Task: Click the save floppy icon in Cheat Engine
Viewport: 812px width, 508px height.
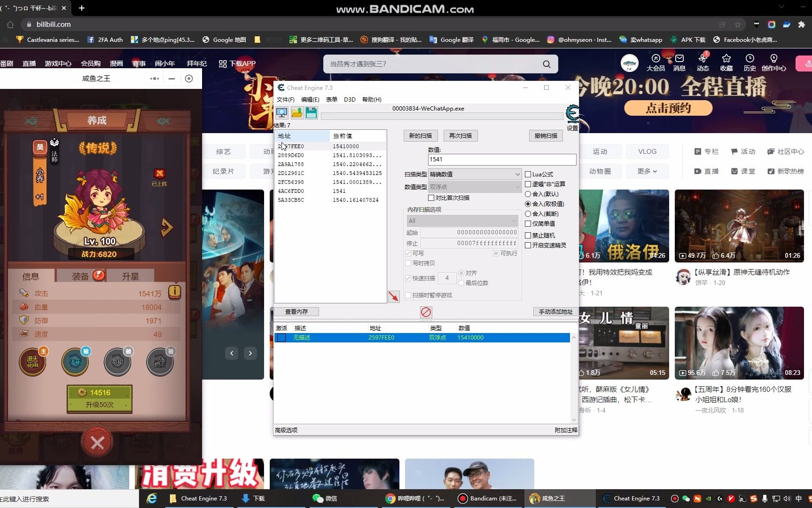Action: click(x=311, y=113)
